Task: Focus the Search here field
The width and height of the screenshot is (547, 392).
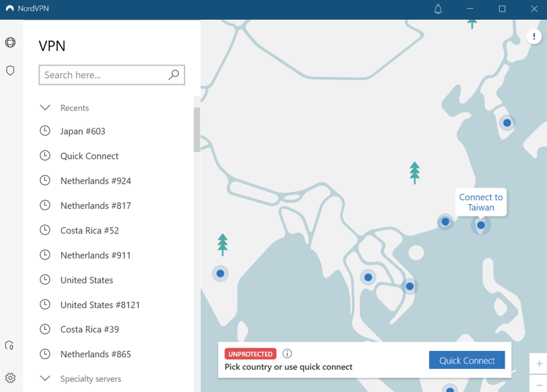Action: [x=111, y=74]
